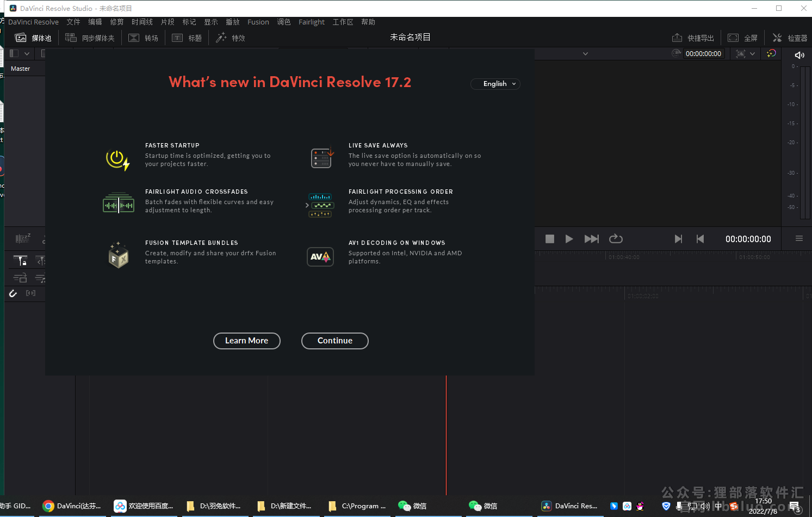Image resolution: width=812 pixels, height=517 pixels.
Task: Click the Live Save Always server icon
Action: (321, 158)
